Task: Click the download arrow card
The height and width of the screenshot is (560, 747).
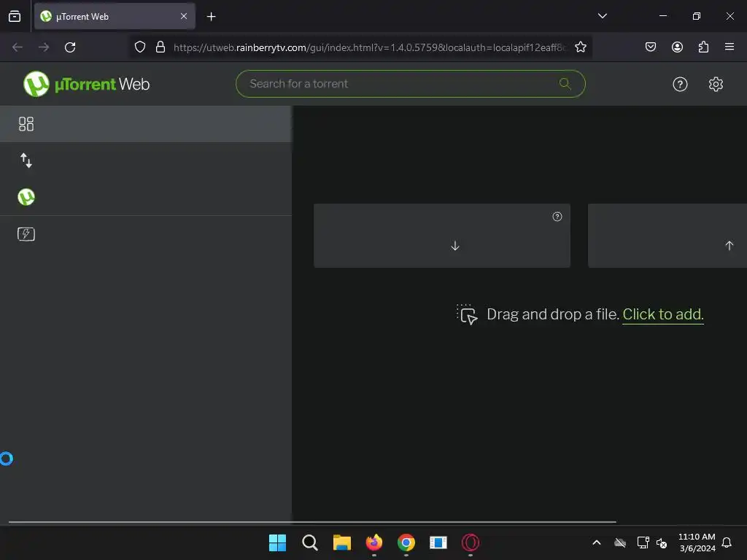Action: [x=441, y=236]
